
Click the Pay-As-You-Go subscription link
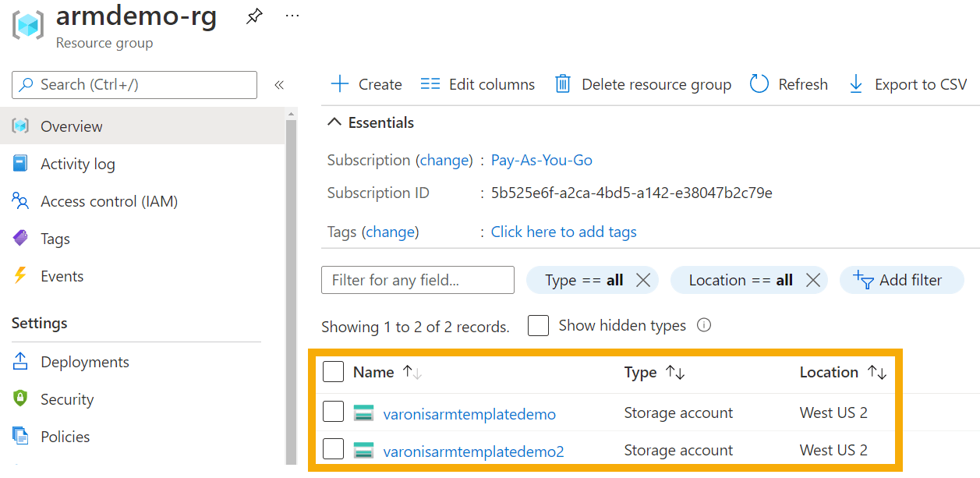pos(541,160)
